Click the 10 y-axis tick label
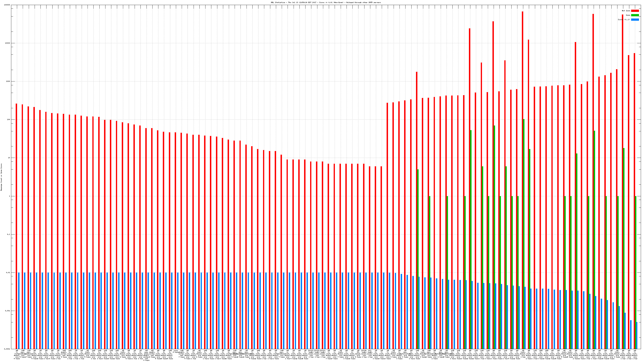 (9, 158)
